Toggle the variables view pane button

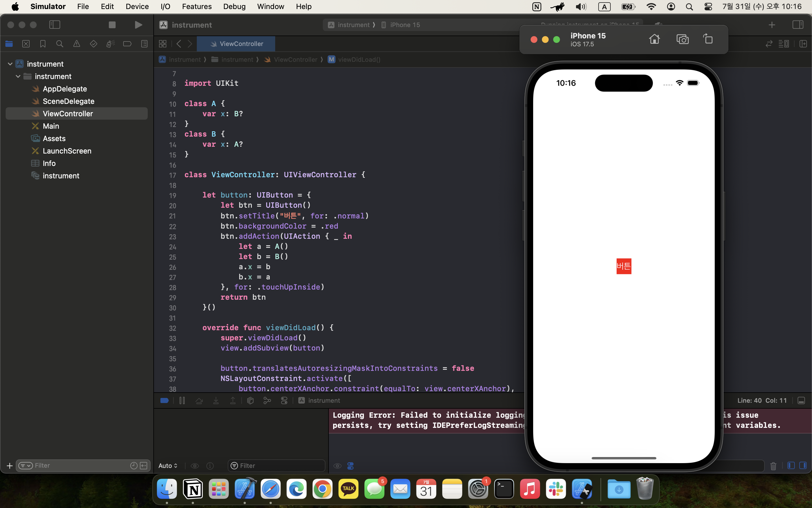[x=791, y=466]
